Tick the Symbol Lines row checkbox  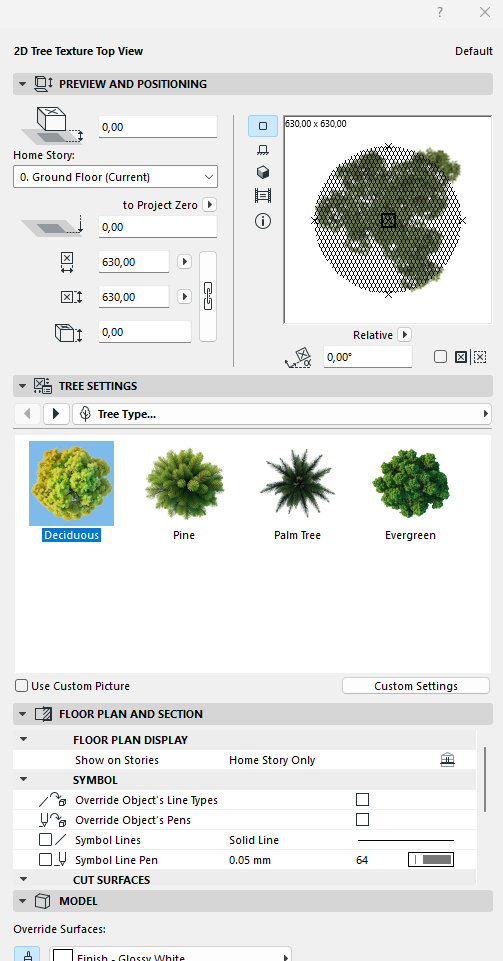point(45,840)
